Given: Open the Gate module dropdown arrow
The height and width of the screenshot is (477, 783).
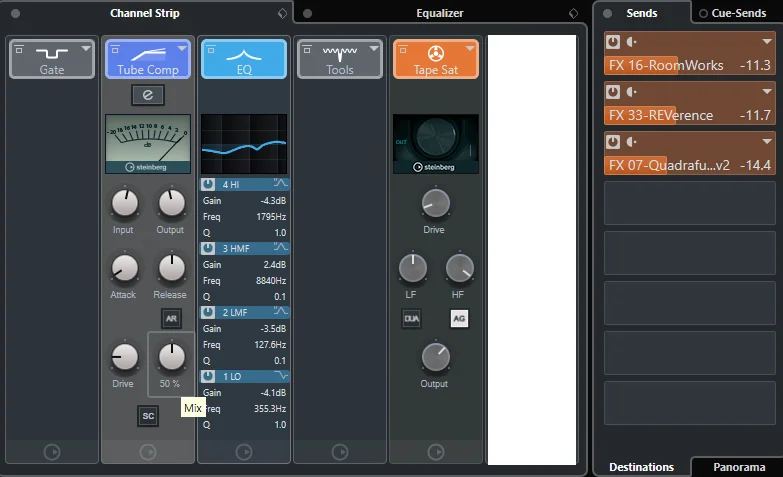Looking at the screenshot, I should pyautogui.click(x=86, y=48).
